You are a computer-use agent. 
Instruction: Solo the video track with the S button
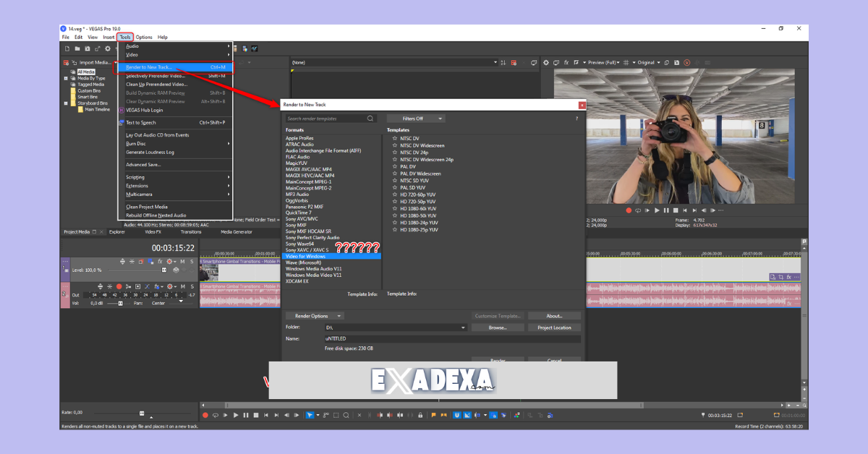pyautogui.click(x=192, y=262)
